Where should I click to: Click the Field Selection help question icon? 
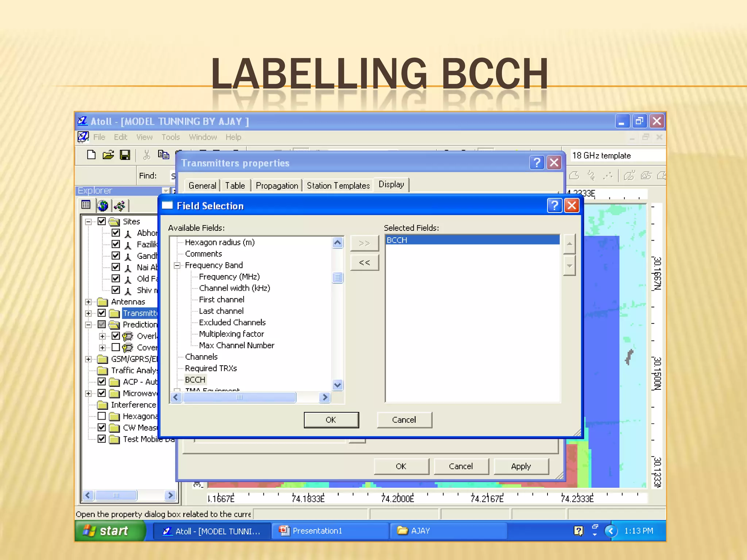tap(554, 206)
